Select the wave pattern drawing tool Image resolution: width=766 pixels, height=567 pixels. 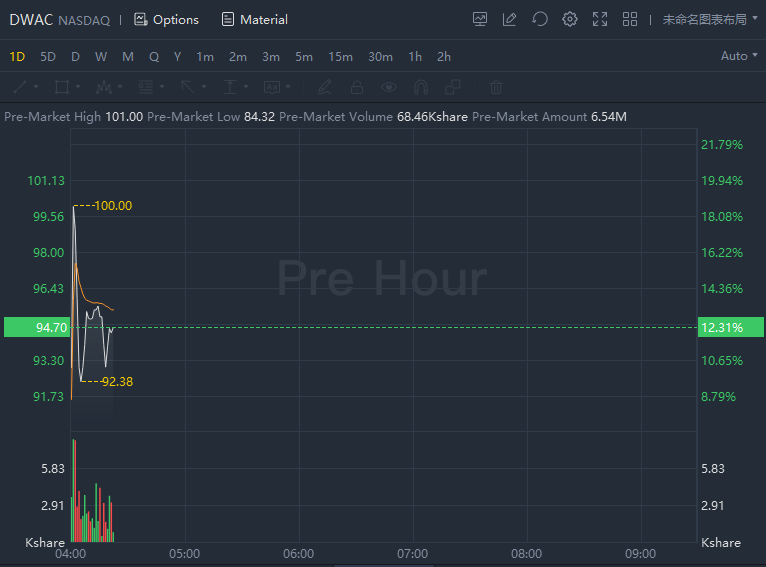104,87
